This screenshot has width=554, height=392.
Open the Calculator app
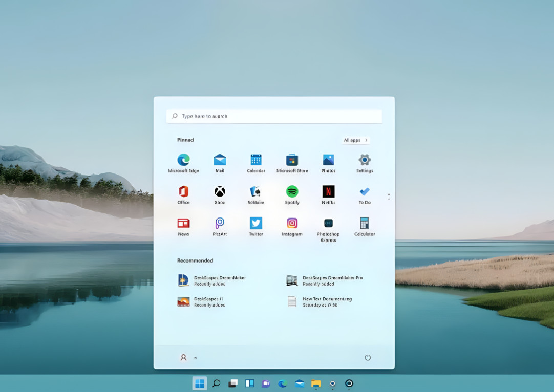[x=365, y=224]
